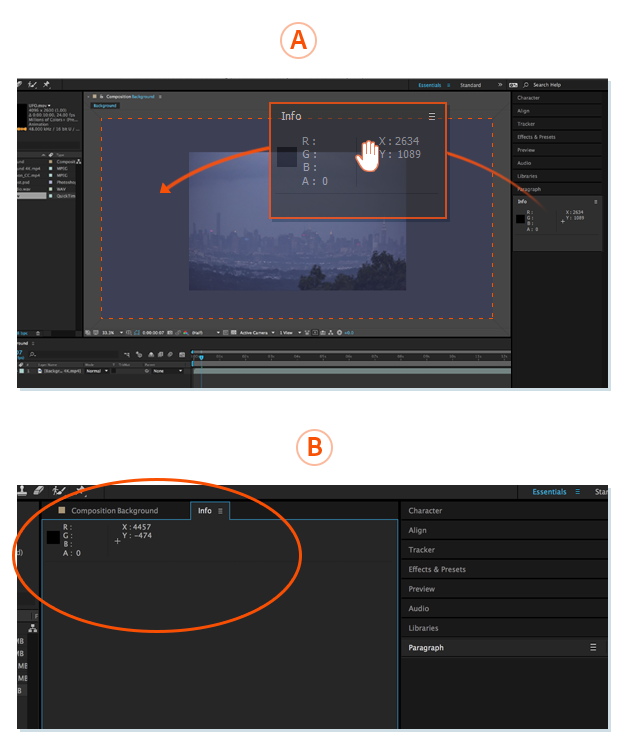Select the docked Info tab in bottom screenshot

tap(204, 511)
